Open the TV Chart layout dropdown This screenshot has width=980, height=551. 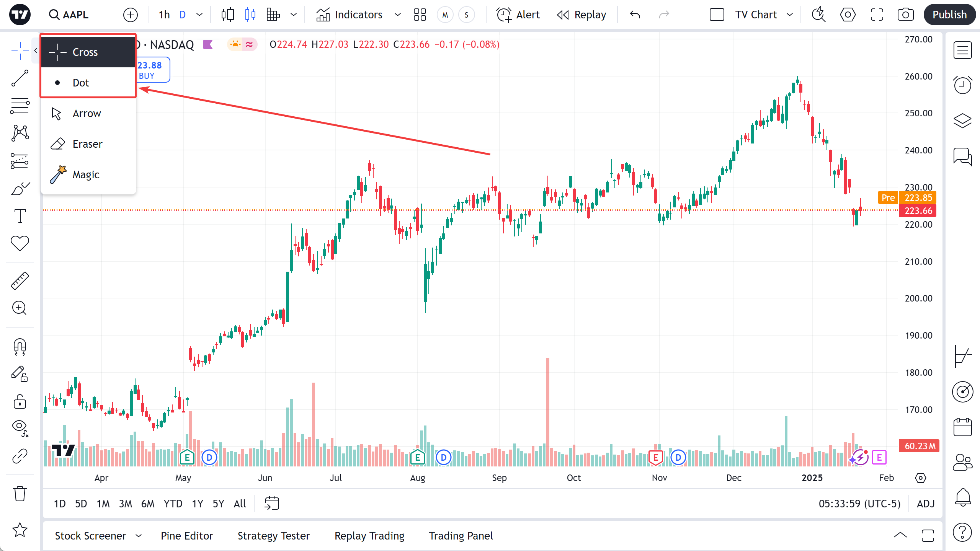click(789, 15)
